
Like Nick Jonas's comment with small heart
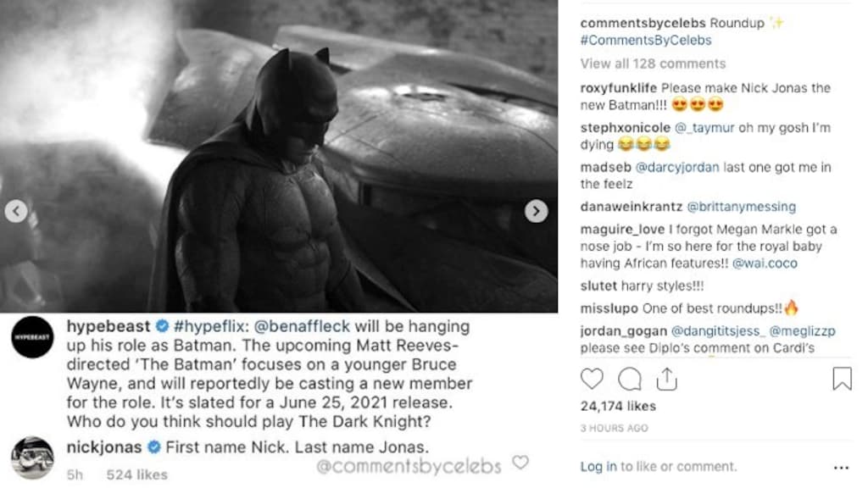click(x=520, y=463)
